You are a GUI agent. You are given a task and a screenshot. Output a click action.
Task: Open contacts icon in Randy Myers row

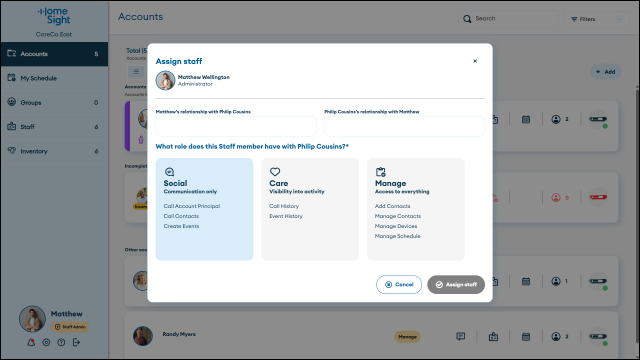[x=556, y=336]
